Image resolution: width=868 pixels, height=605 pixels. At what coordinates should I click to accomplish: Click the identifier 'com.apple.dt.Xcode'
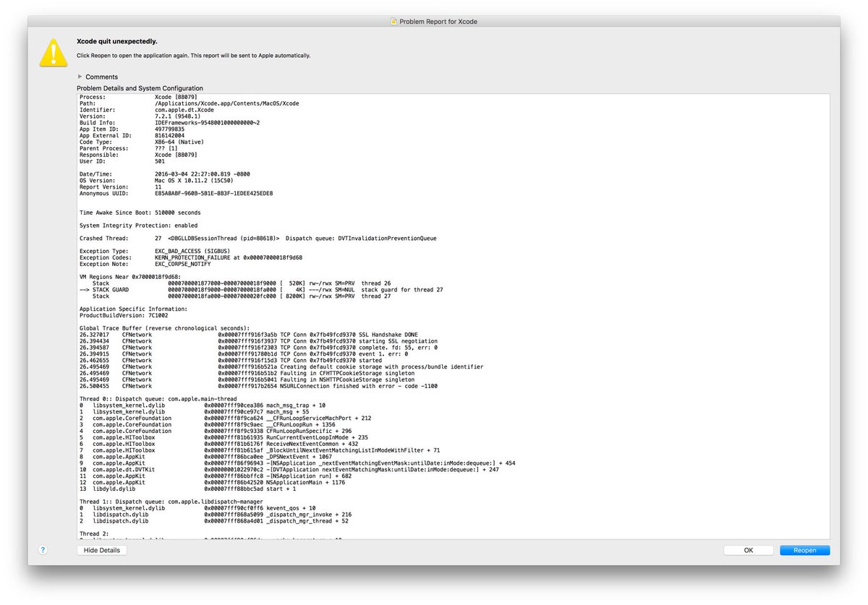[184, 110]
